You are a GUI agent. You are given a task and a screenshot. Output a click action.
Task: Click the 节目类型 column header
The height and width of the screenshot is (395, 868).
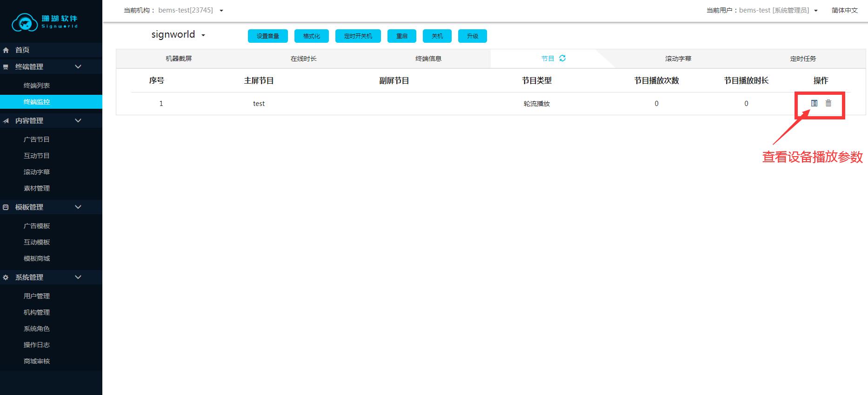[537, 80]
